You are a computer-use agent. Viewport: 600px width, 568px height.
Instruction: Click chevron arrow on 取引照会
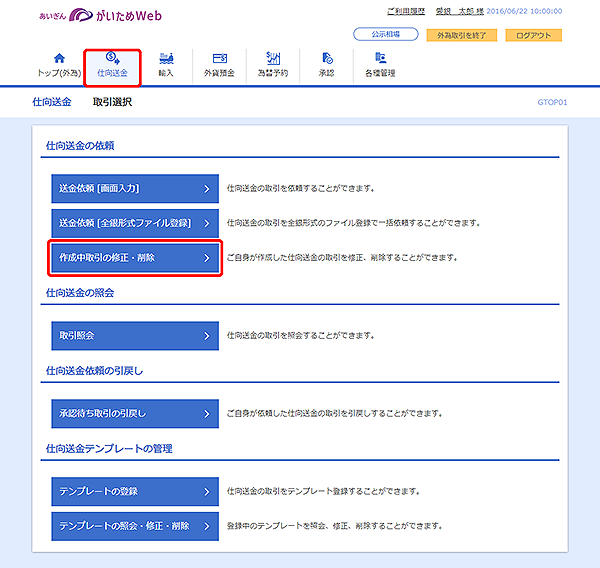point(207,336)
